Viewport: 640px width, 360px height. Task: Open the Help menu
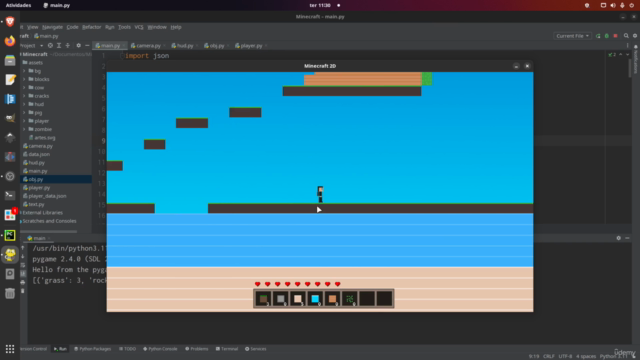pyautogui.click(x=176, y=27)
